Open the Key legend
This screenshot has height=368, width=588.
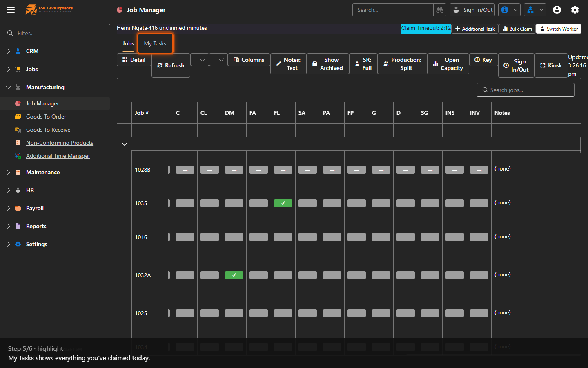pos(483,60)
